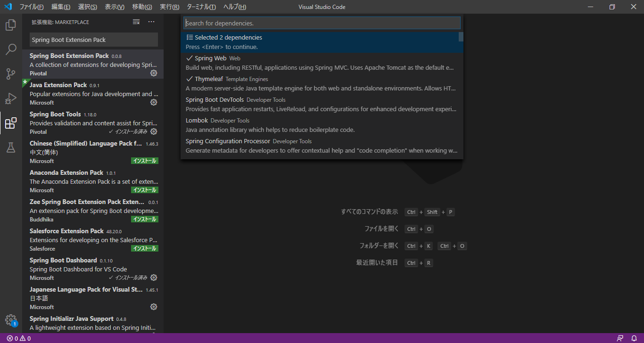
Task: Click the recommended star badge on Java Extension Pack
Action: [x=25, y=82]
